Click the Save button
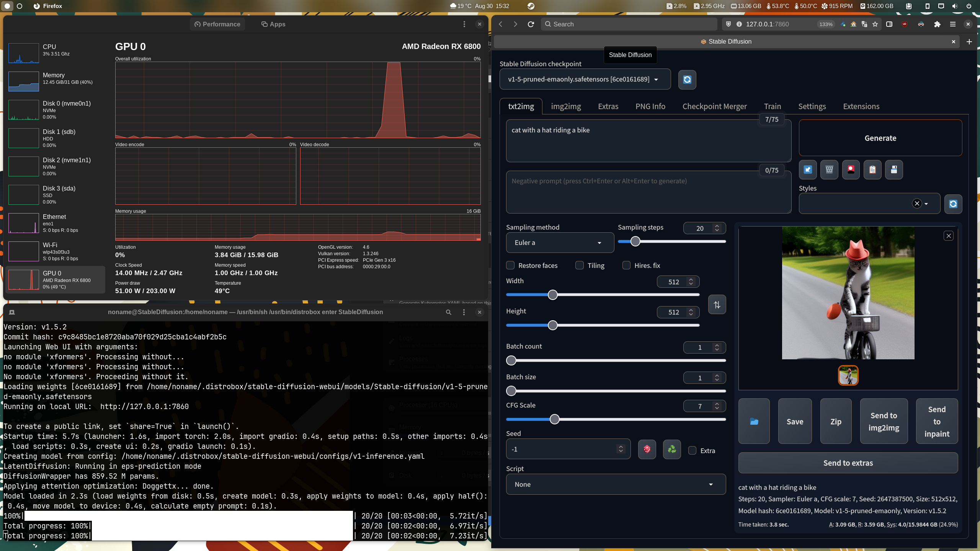The height and width of the screenshot is (551, 980). [795, 421]
